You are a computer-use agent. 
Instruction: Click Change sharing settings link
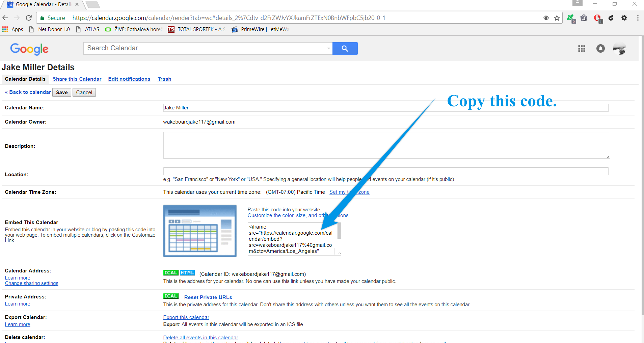click(31, 283)
